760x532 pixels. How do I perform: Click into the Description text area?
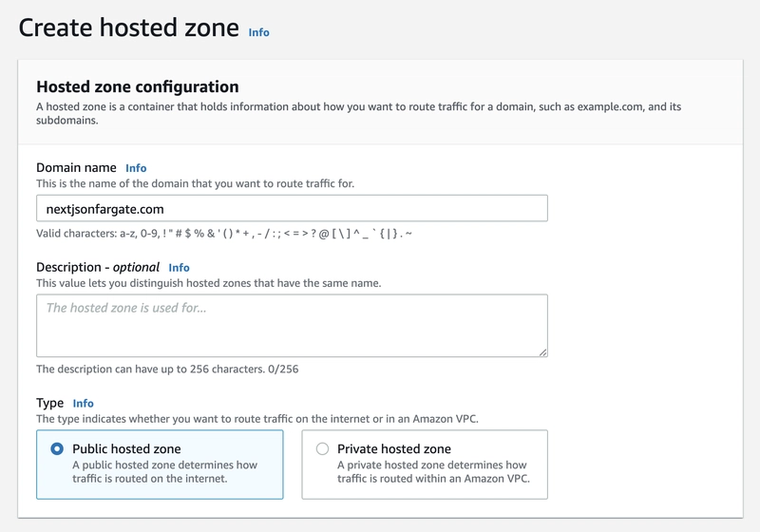click(x=292, y=326)
